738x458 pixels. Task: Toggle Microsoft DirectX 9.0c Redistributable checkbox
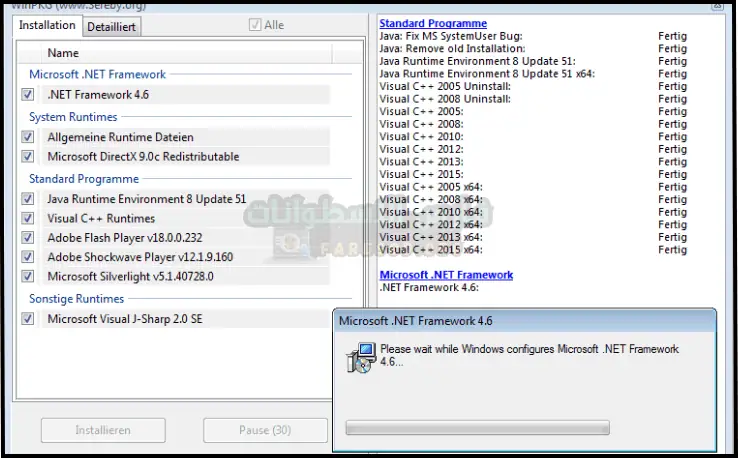(x=28, y=157)
